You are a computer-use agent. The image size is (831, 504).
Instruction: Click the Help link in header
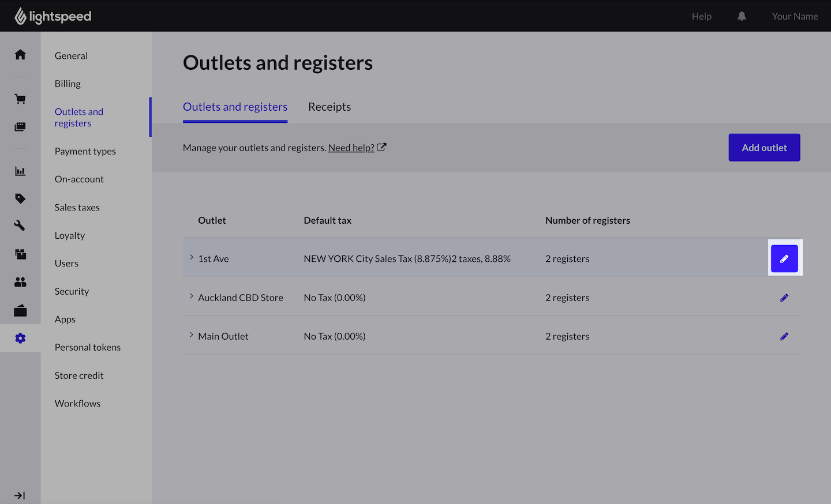coord(701,16)
